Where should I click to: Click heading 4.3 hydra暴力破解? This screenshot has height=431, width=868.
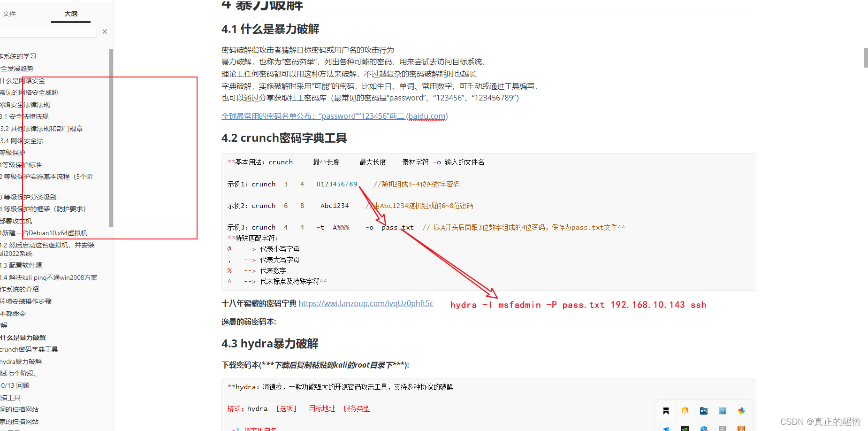[270, 344]
